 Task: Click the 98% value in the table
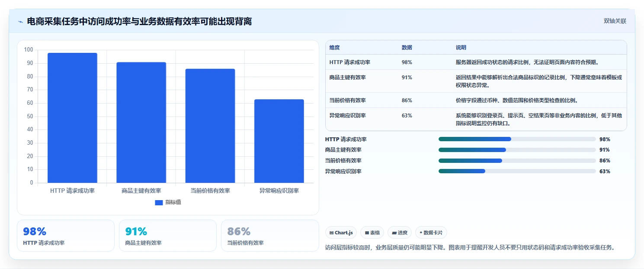click(x=407, y=62)
